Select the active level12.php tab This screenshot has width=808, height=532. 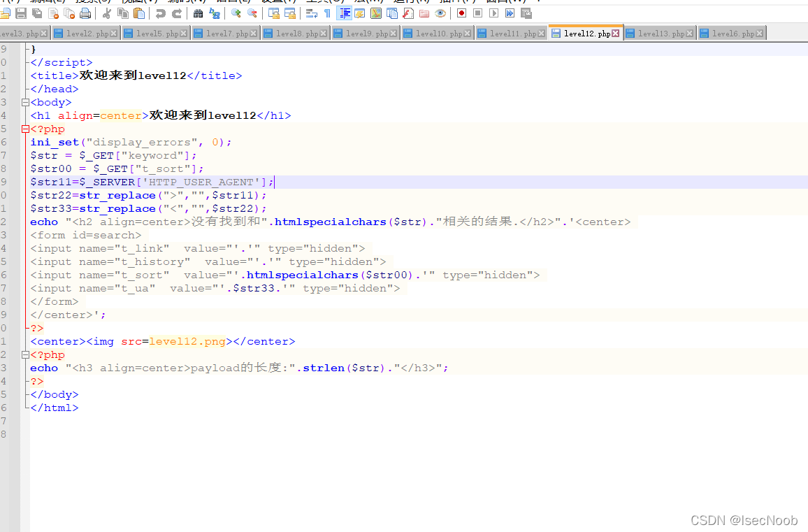586,33
